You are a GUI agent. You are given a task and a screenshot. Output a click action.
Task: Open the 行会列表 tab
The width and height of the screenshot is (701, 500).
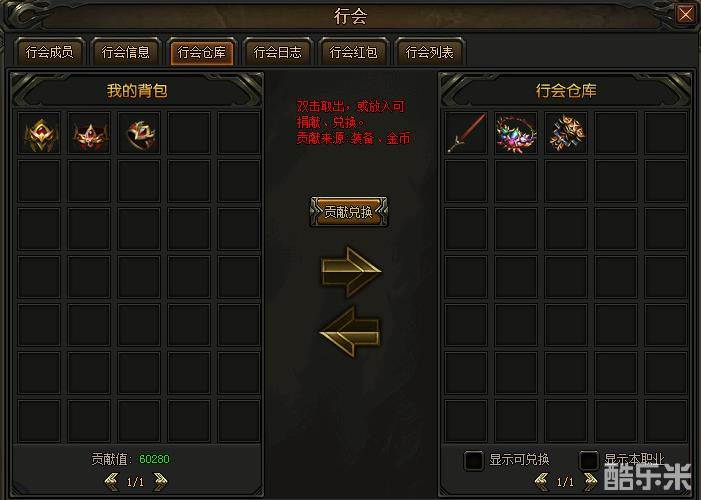pos(429,52)
